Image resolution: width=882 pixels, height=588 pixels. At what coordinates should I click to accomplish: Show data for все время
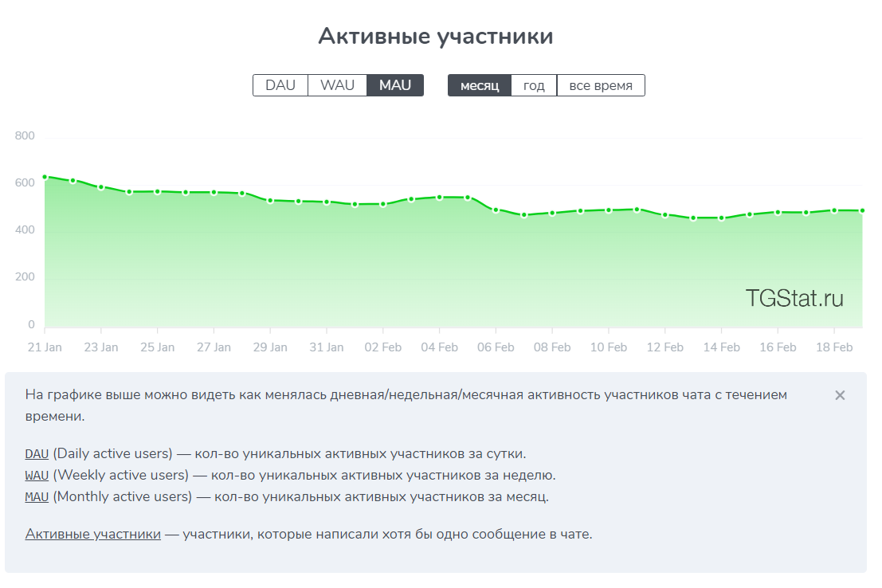tap(601, 85)
